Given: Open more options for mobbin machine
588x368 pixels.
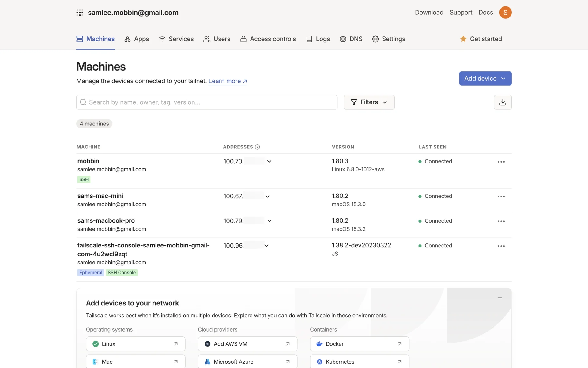Looking at the screenshot, I should click(501, 162).
